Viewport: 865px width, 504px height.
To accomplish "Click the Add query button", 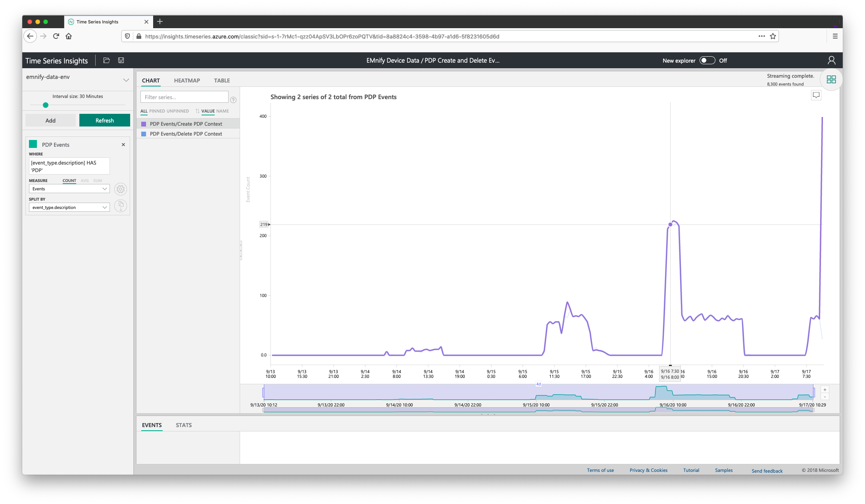I will pyautogui.click(x=50, y=121).
